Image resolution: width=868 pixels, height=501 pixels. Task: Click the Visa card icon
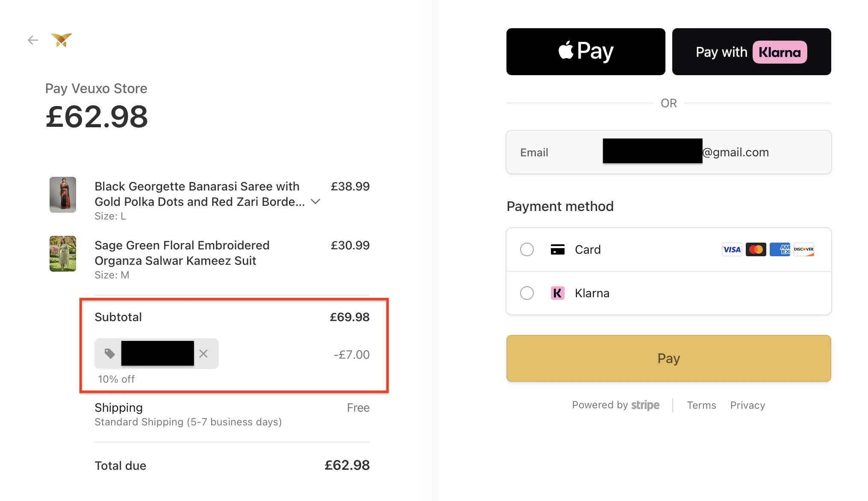(x=732, y=249)
